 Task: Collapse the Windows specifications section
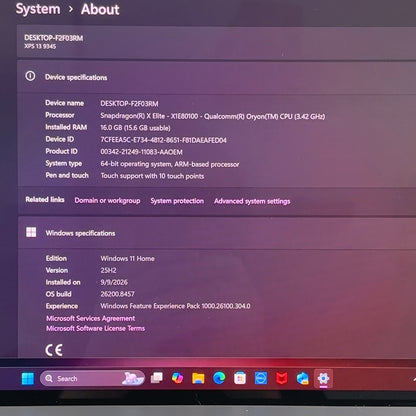click(x=217, y=233)
